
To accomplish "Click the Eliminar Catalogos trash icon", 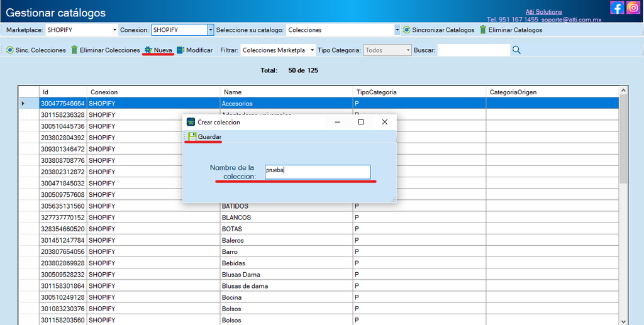I will pyautogui.click(x=483, y=30).
